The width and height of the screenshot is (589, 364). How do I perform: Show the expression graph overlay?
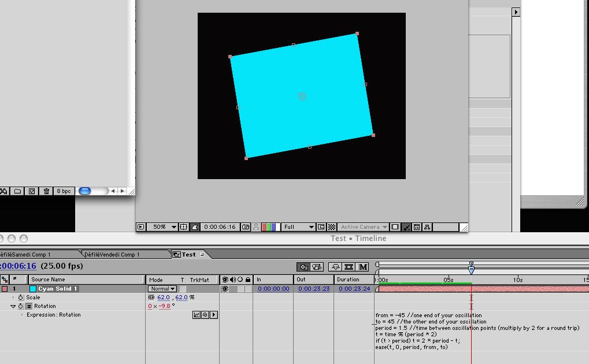coord(197,315)
